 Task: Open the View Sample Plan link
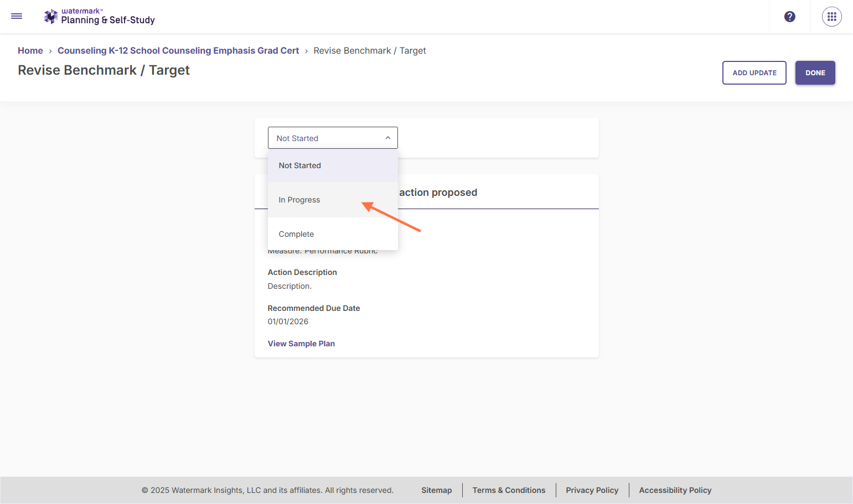[x=301, y=344]
